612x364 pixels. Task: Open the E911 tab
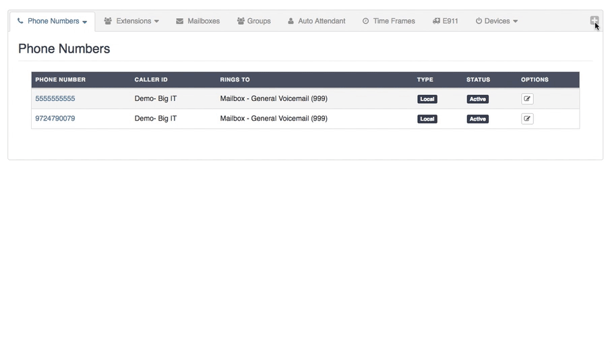pos(446,21)
